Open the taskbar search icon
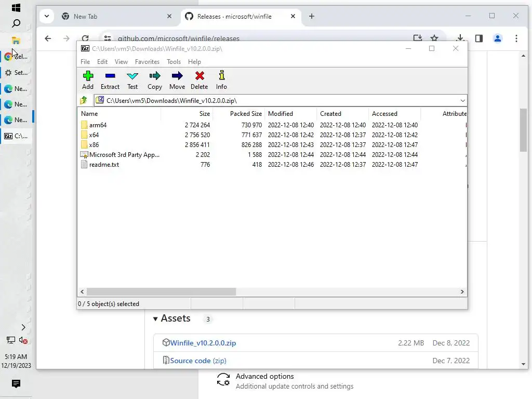Screen dimensions: 532x399 16,23
